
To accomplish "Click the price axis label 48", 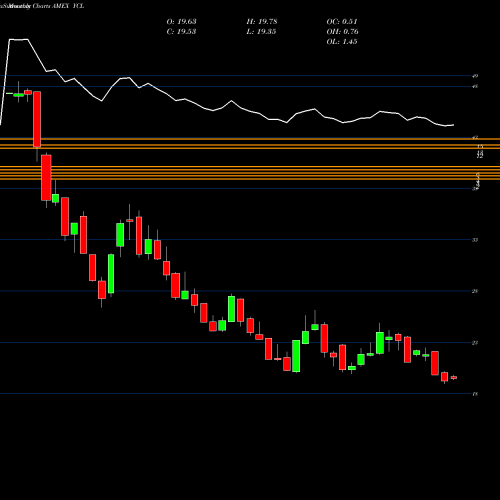I will click(475, 87).
